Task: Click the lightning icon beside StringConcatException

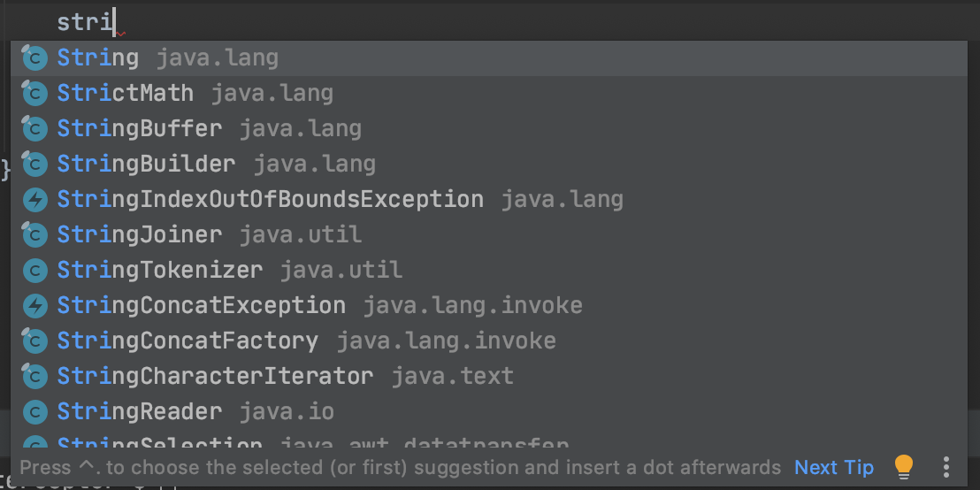Action: [x=35, y=306]
